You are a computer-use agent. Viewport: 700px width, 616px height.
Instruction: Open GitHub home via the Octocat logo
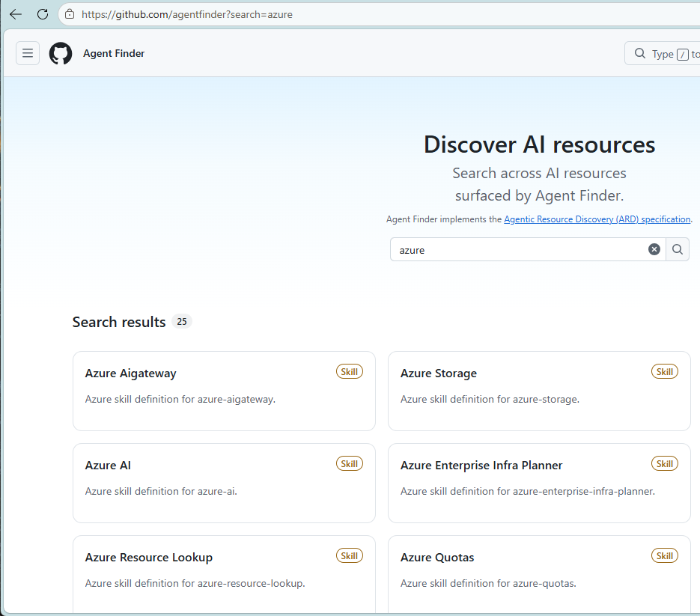61,54
